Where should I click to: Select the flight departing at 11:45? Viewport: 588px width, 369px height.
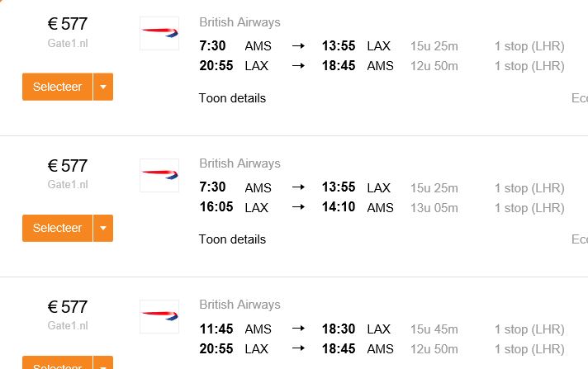(x=57, y=363)
